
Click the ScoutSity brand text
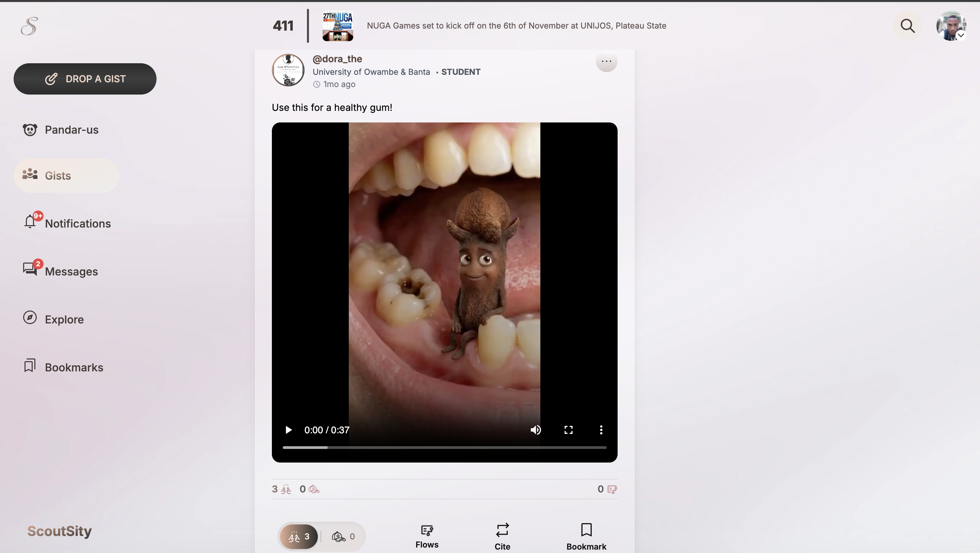[59, 531]
